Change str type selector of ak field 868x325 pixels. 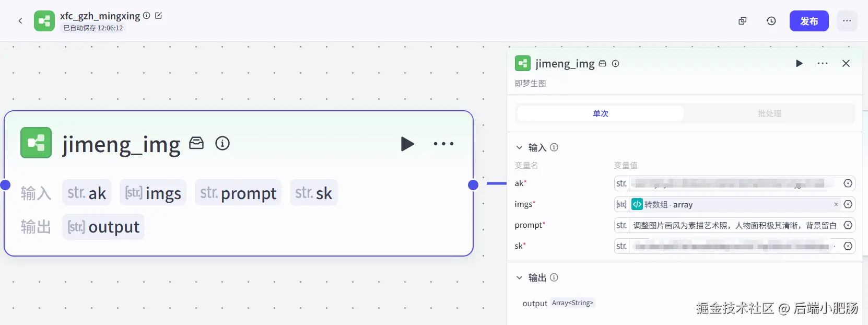pyautogui.click(x=621, y=183)
